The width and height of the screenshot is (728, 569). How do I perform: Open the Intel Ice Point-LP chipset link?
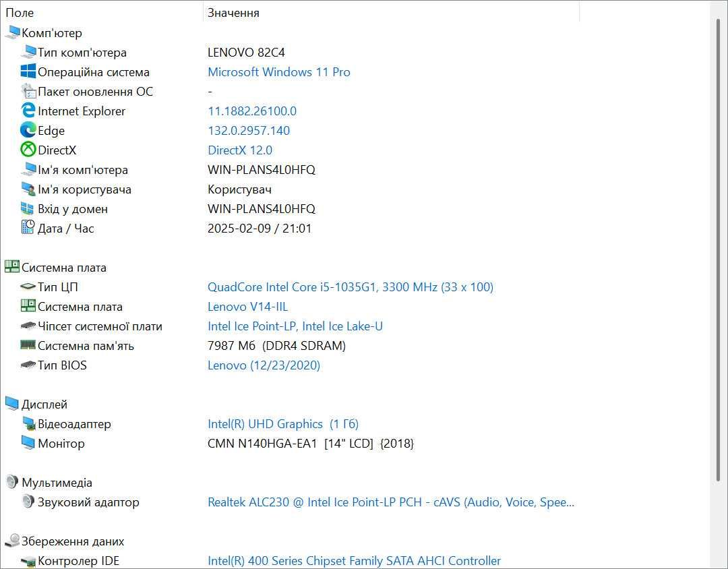(x=295, y=326)
